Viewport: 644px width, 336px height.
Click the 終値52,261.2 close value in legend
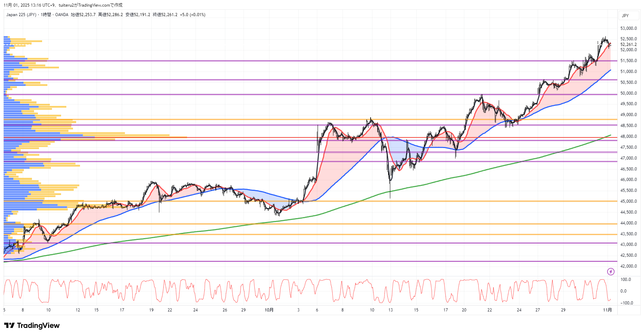pyautogui.click(x=165, y=15)
